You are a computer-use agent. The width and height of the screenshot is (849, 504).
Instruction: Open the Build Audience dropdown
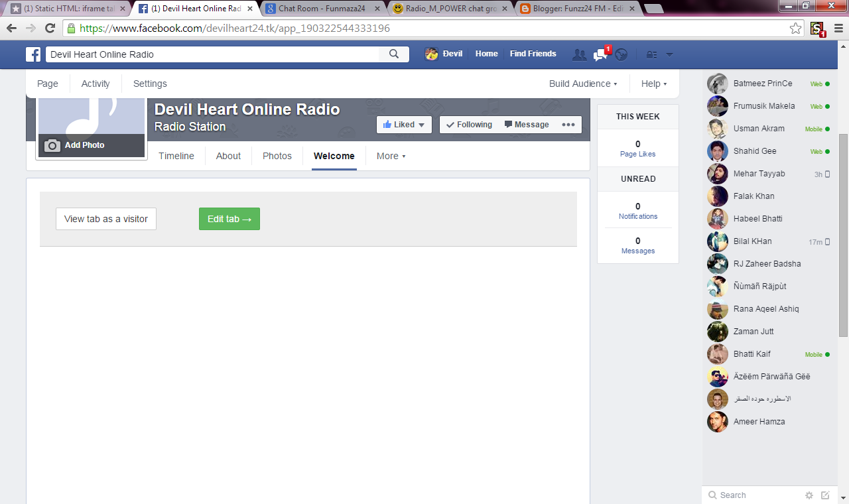tap(582, 84)
